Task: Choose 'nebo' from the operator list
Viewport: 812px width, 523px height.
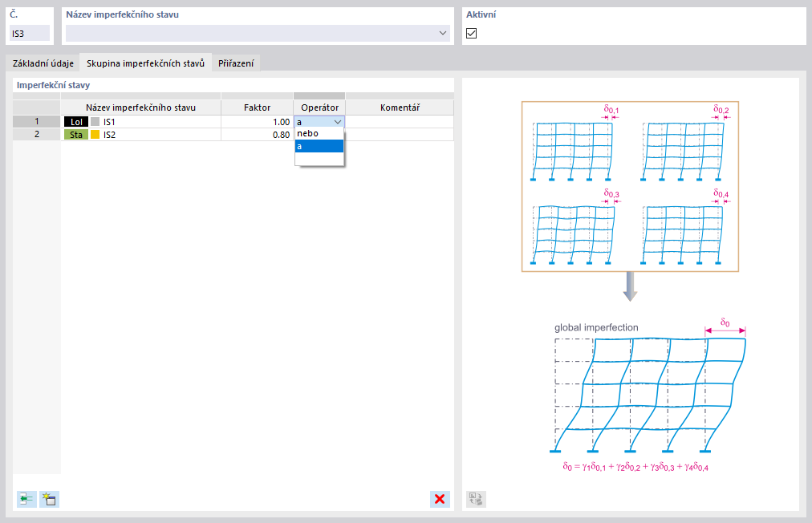Action: click(319, 134)
